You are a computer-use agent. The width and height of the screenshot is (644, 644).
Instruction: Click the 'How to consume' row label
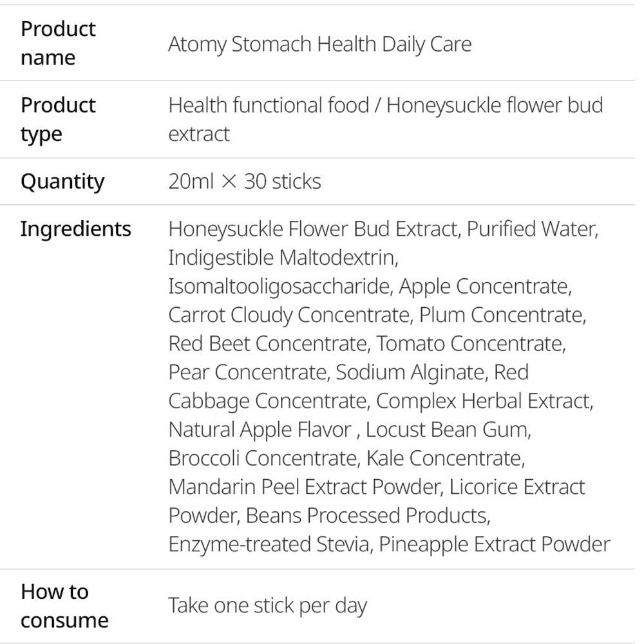click(x=64, y=606)
